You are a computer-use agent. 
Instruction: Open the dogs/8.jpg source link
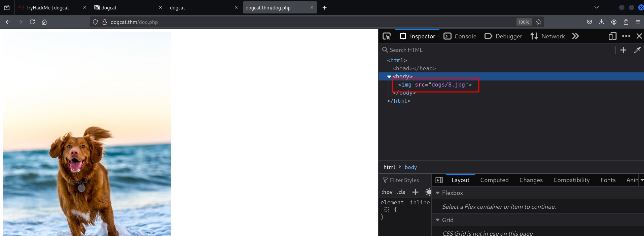[x=448, y=85]
